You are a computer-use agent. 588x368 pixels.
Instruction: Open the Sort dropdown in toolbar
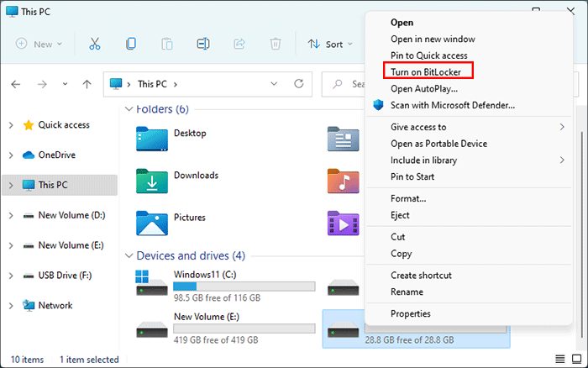point(330,45)
